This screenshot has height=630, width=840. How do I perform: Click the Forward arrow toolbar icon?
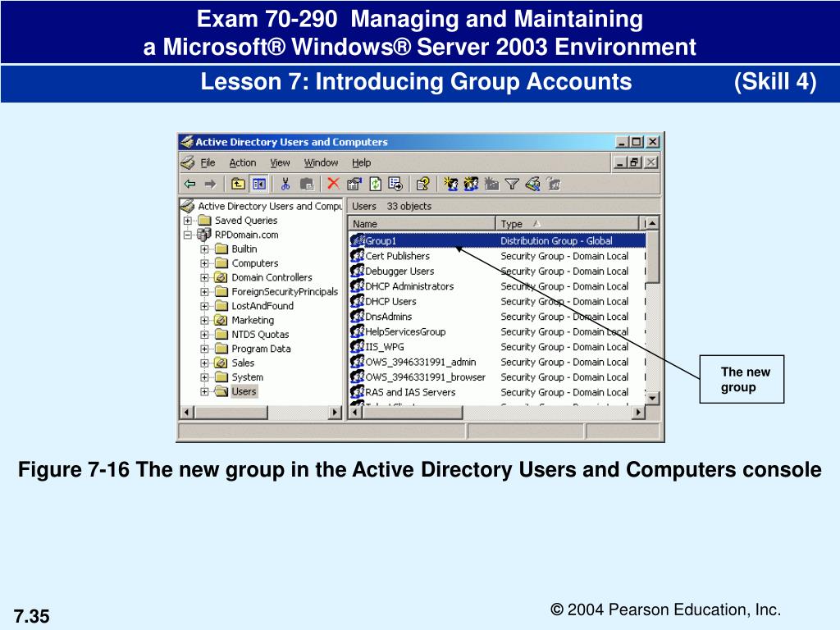click(210, 185)
